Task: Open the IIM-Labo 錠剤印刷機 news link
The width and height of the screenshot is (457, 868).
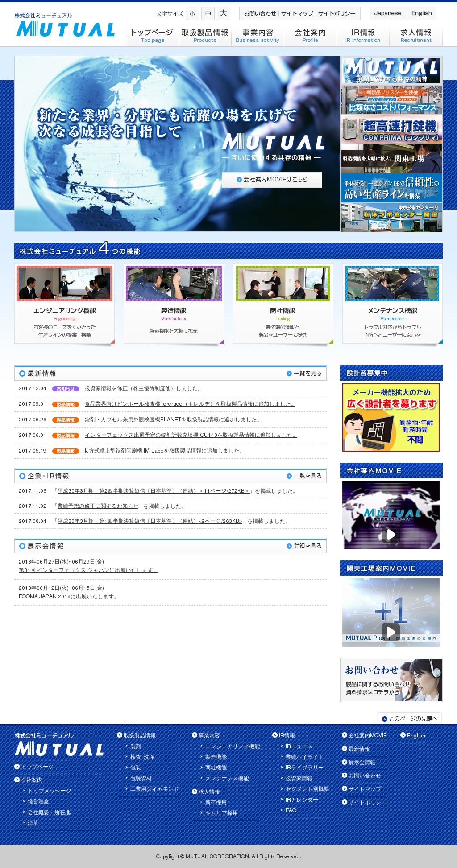Action: [x=164, y=451]
